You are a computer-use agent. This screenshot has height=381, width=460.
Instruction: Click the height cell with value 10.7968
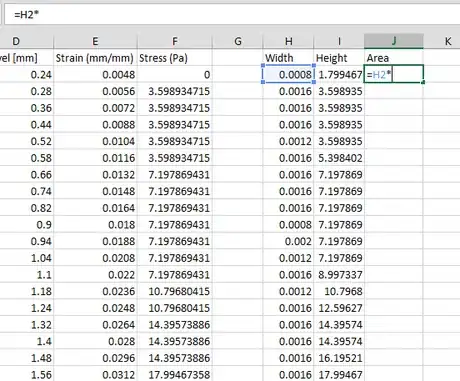pyautogui.click(x=339, y=291)
